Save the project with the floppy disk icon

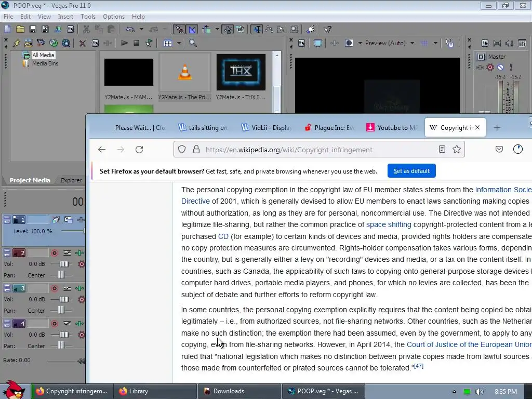[x=33, y=29]
